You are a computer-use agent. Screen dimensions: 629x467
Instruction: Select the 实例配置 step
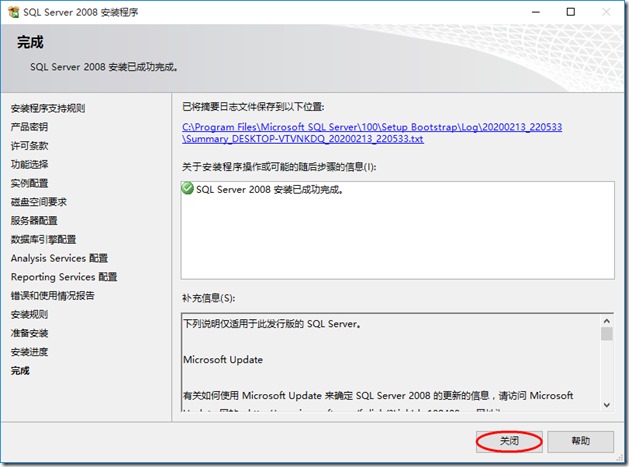[29, 183]
